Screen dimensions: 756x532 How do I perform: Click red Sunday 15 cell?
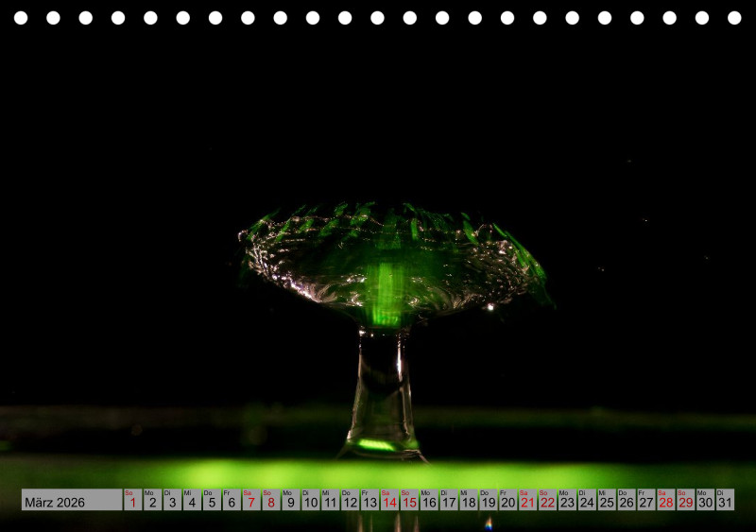pos(408,501)
